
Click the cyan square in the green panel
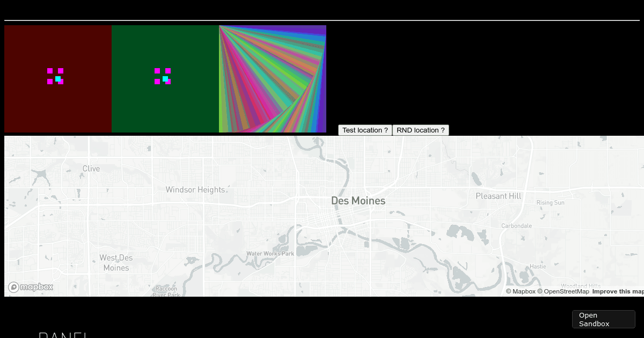(x=165, y=79)
